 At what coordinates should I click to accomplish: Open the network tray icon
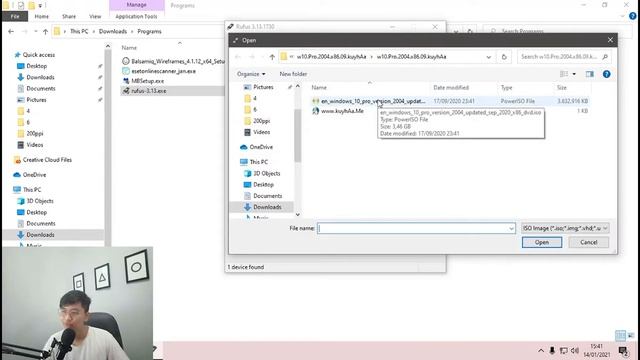pos(564,351)
